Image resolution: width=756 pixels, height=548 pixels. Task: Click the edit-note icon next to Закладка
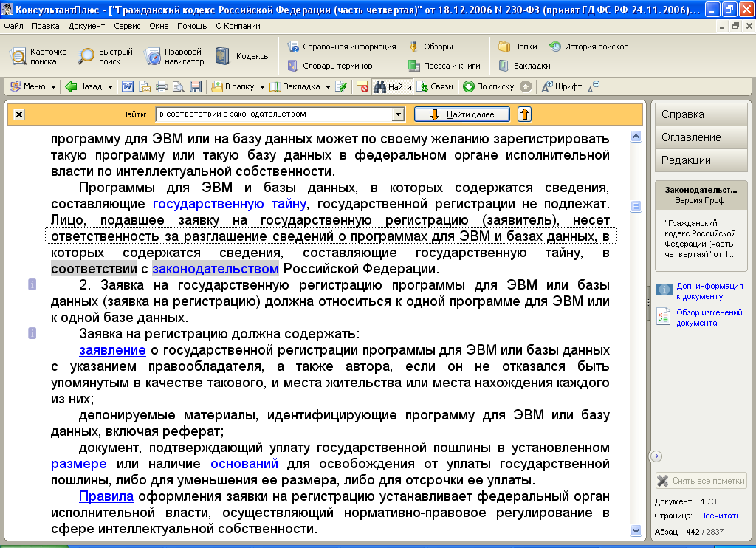point(341,86)
